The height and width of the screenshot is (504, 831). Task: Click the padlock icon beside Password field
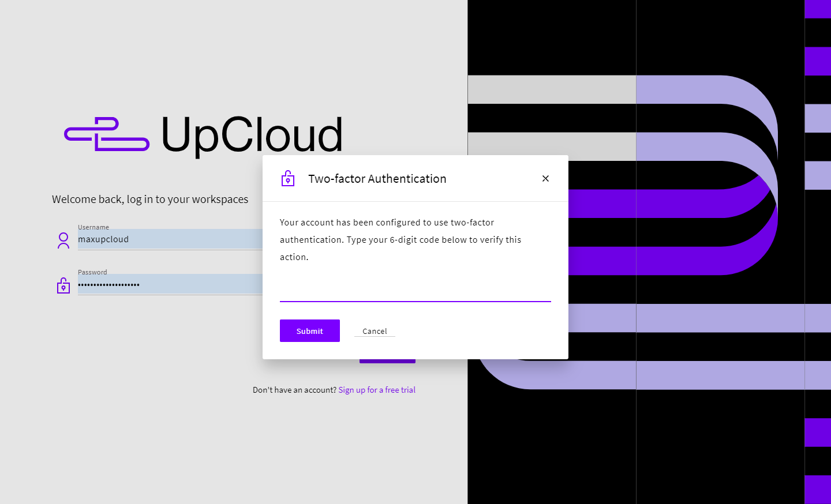pyautogui.click(x=63, y=285)
